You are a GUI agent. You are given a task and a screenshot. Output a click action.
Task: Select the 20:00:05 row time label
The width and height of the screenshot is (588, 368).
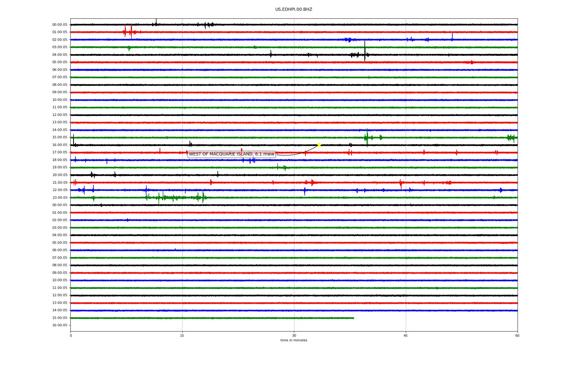(60, 175)
